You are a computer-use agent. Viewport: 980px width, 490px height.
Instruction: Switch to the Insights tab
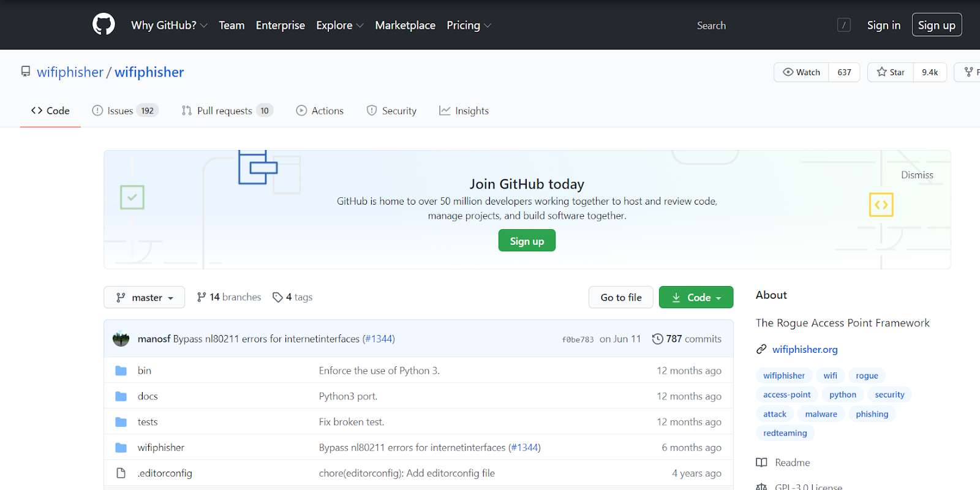point(464,111)
